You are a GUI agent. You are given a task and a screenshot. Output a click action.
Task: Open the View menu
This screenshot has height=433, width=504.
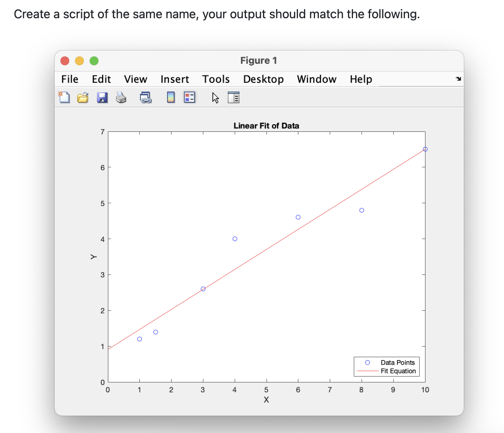click(135, 79)
